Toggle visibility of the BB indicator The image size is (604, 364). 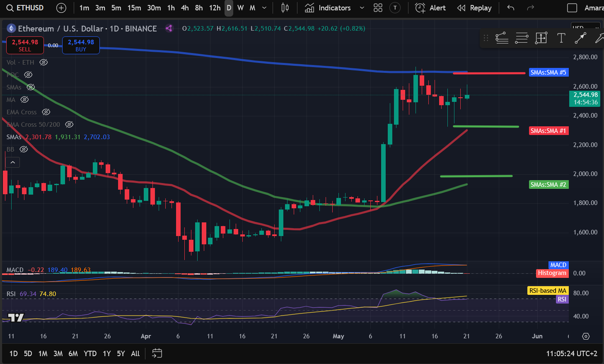[24, 149]
